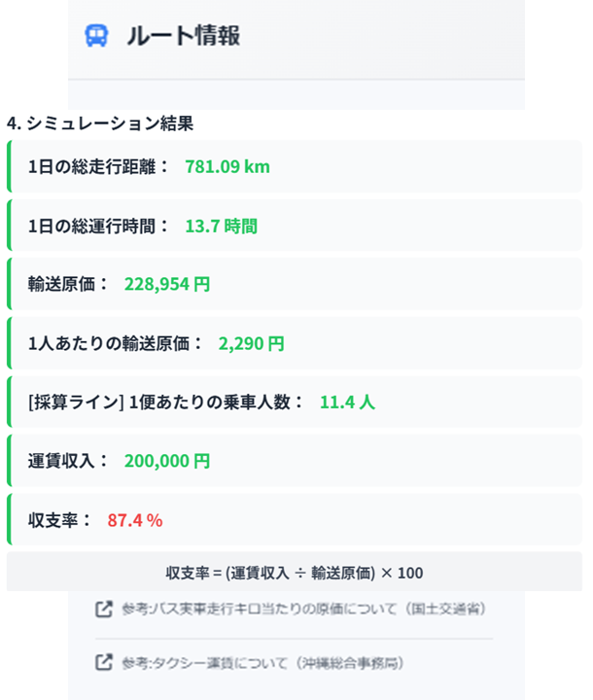Click the 収支率 formula explanation box
The width and height of the screenshot is (593, 700).
click(295, 573)
